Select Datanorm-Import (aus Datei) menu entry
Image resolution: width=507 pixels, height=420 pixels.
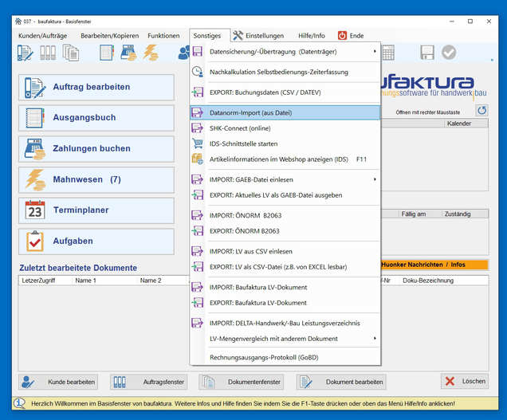pos(250,113)
